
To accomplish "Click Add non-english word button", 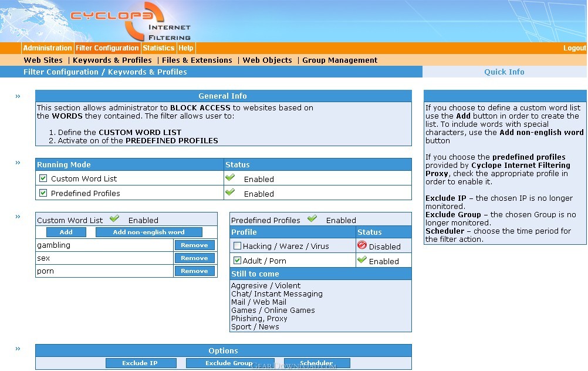I will 149,232.
